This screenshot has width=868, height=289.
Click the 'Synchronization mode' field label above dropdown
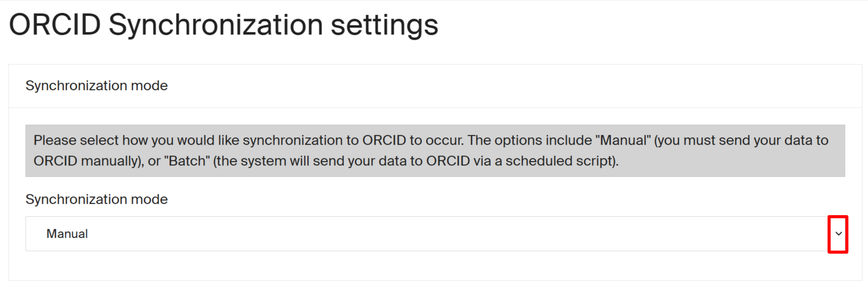(97, 199)
